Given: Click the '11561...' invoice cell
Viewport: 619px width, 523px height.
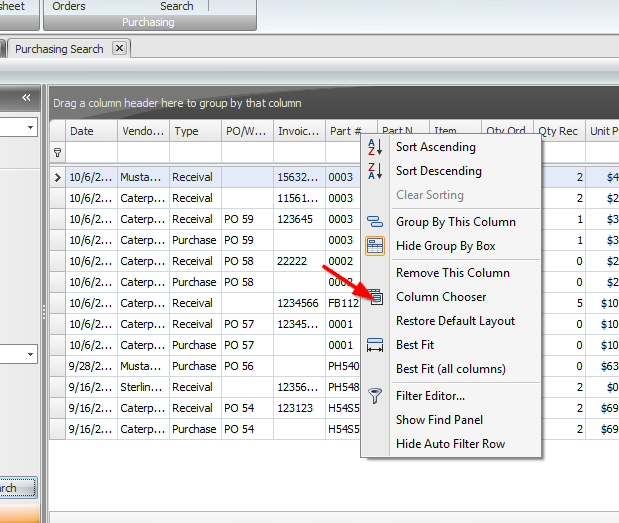Looking at the screenshot, I should pyautogui.click(x=300, y=198).
